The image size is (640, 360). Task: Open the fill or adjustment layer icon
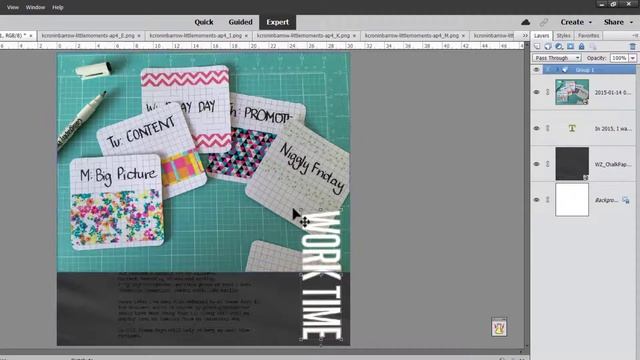click(559, 47)
